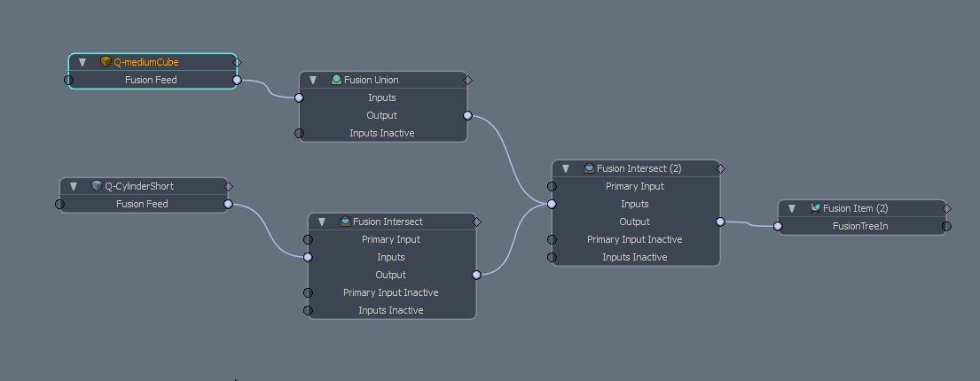Click diamond icon on Fusion Item (2) header
Image resolution: width=980 pixels, height=381 pixels.
[x=947, y=208]
